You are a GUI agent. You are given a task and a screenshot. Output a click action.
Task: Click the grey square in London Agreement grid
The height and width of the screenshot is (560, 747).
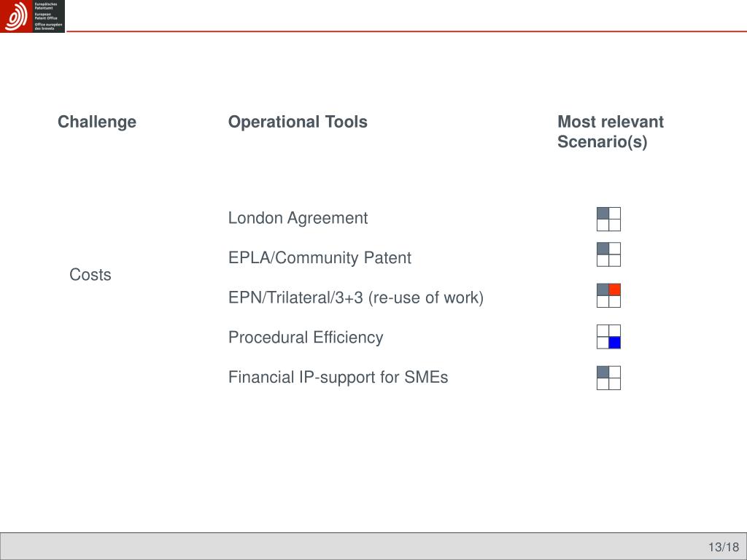coord(603,214)
